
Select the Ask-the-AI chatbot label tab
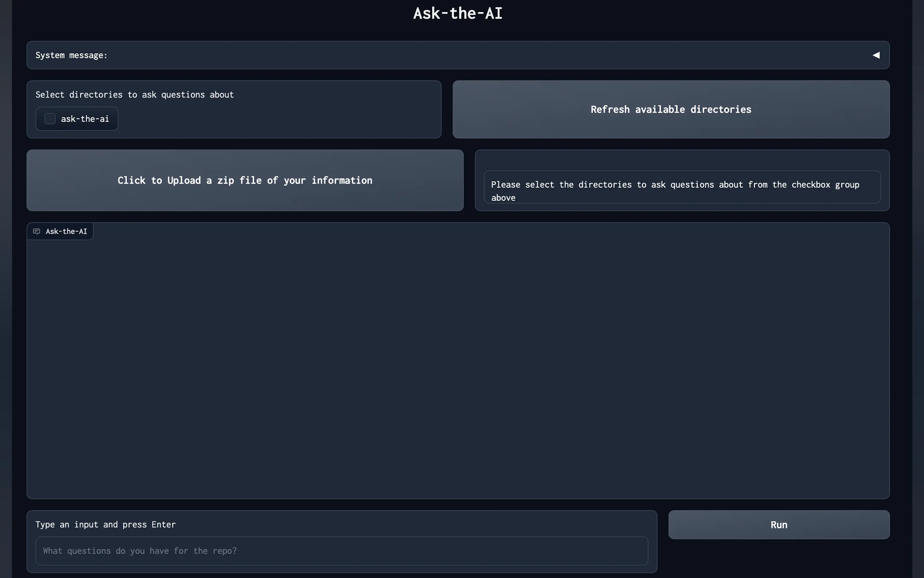point(66,231)
